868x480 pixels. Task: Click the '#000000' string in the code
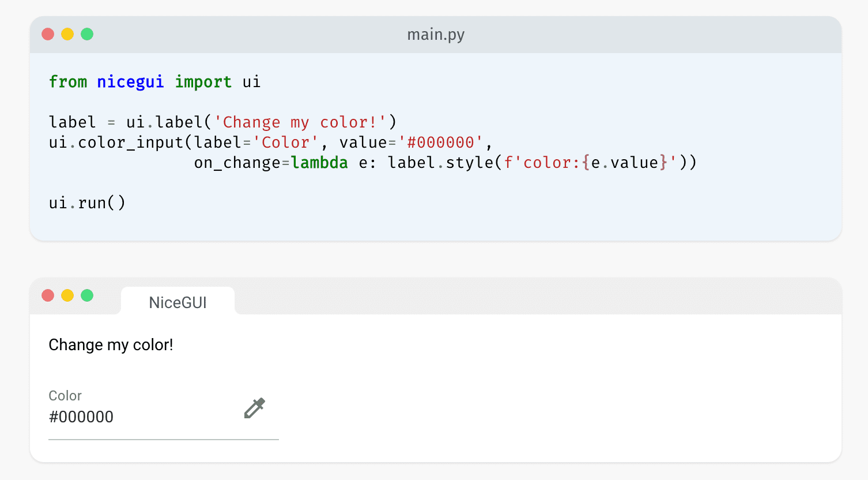(x=441, y=142)
